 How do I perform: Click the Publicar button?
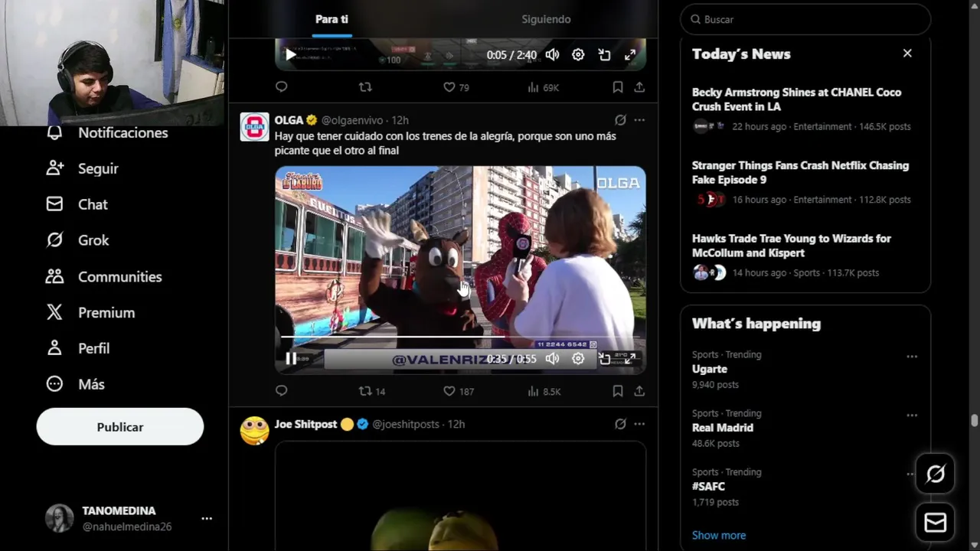(x=120, y=427)
